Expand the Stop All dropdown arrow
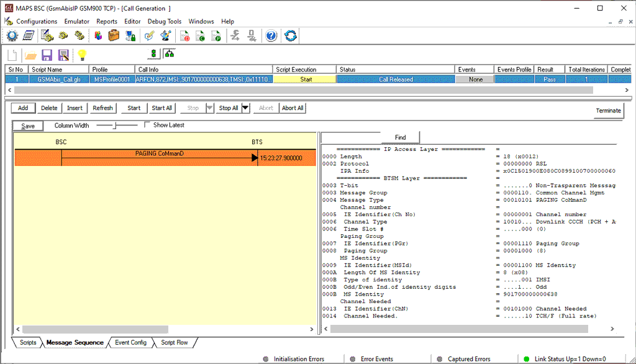The width and height of the screenshot is (636, 364). pyautogui.click(x=245, y=108)
